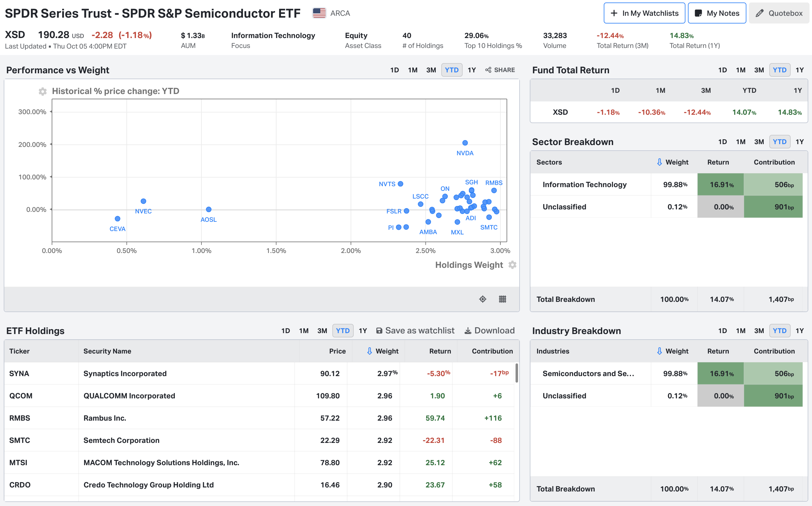Click the chart recenter target icon
This screenshot has height=506, width=812.
click(x=482, y=299)
